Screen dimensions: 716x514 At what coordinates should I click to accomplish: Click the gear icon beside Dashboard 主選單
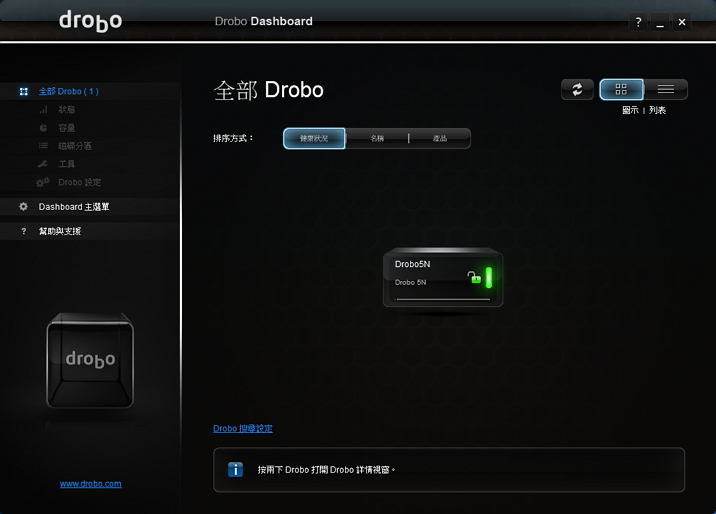click(x=23, y=207)
